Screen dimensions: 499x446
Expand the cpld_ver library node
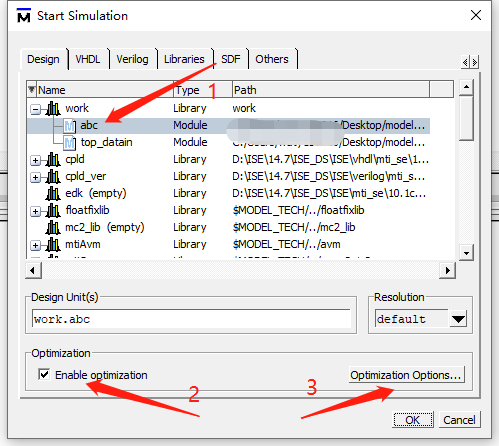pos(35,177)
